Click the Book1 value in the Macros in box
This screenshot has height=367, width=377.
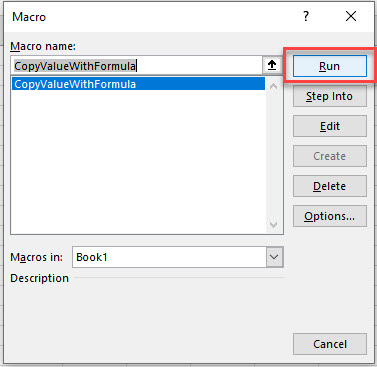(x=92, y=257)
